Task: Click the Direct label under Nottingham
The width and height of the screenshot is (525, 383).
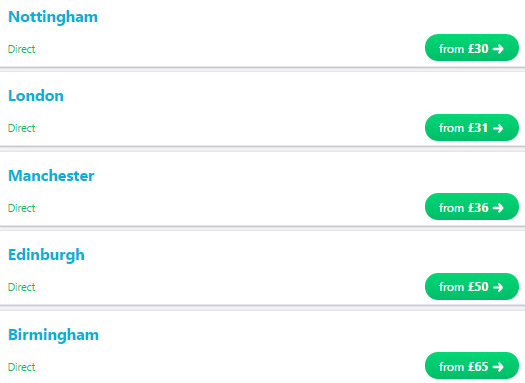Action: 21,49
